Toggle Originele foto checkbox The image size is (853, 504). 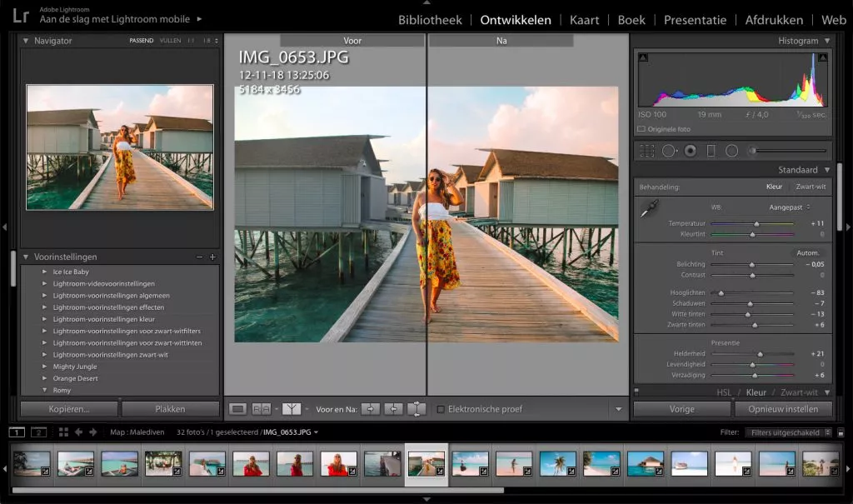click(x=641, y=129)
